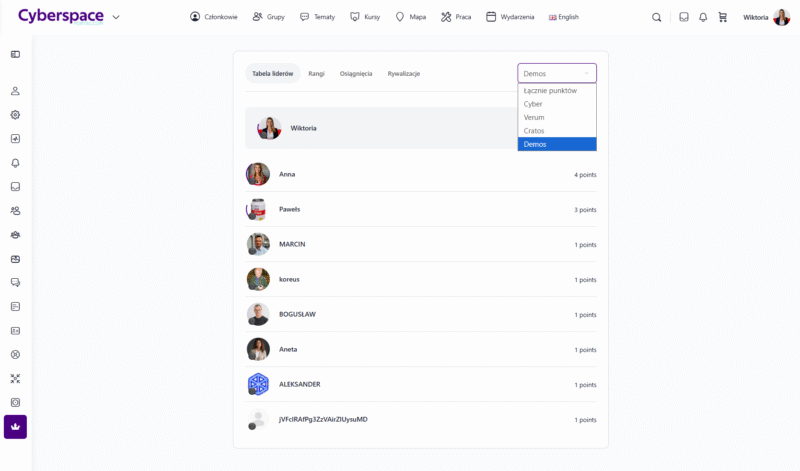Click the search magnifier icon
This screenshot has width=800, height=471.
[656, 17]
